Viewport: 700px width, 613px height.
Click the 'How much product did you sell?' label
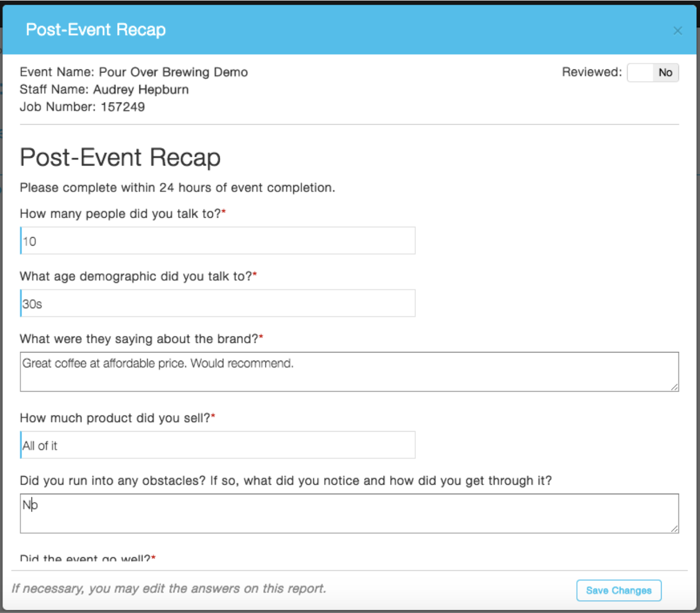click(x=115, y=418)
